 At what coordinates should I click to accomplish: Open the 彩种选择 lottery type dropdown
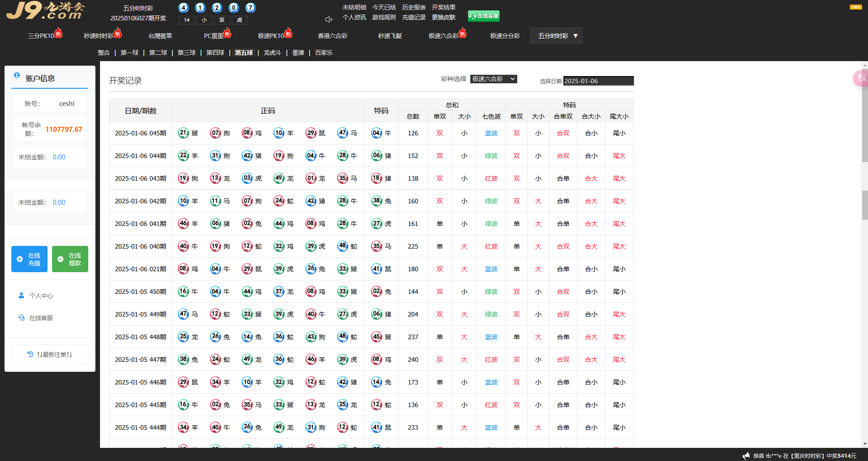pos(493,79)
